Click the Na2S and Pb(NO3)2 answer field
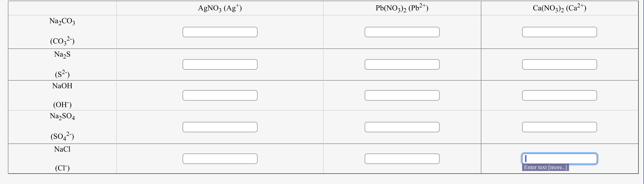644x184 pixels. pos(402,64)
